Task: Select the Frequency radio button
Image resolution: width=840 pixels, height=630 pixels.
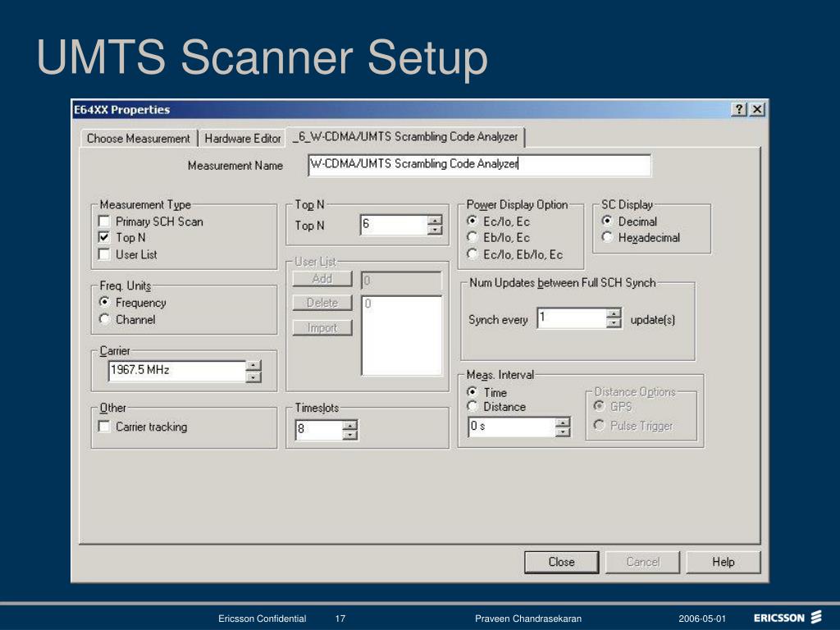Action: pos(104,302)
